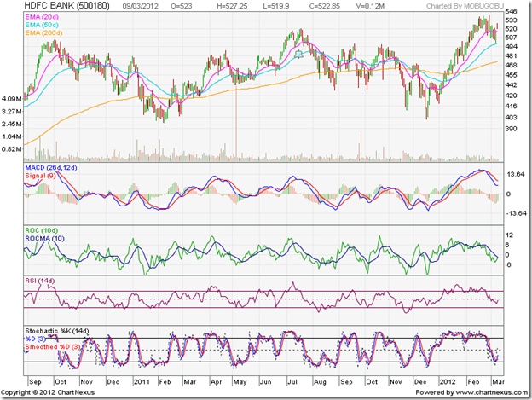Click the Signal (9) legend label
The image size is (532, 400).
(40, 176)
